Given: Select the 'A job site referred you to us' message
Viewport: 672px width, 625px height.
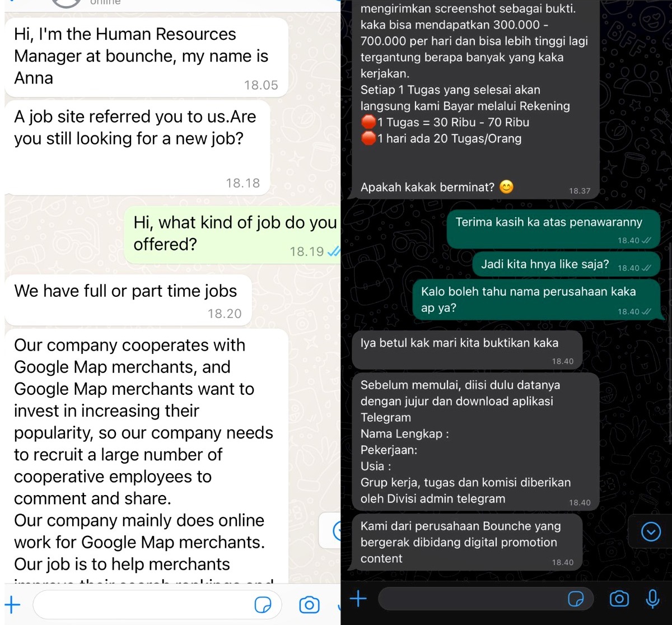Looking at the screenshot, I should pos(137,147).
